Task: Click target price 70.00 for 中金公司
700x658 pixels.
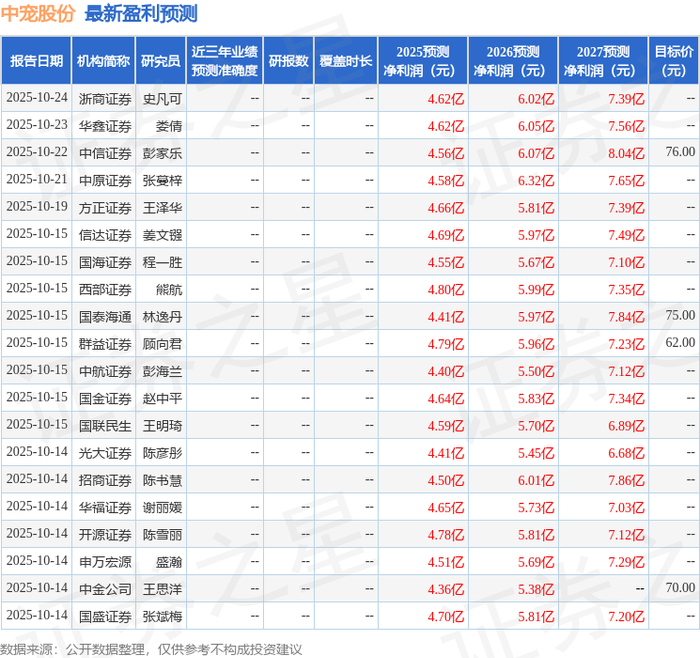Action: pyautogui.click(x=680, y=587)
